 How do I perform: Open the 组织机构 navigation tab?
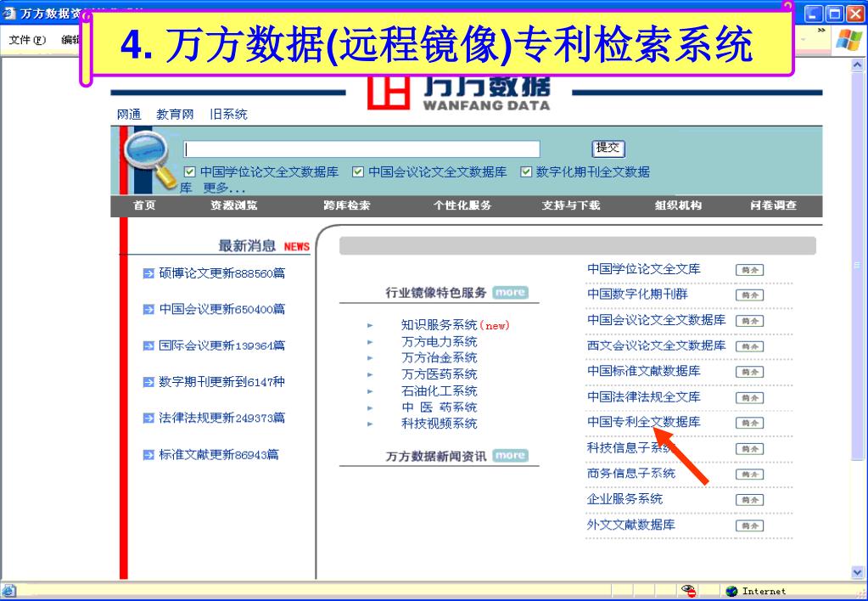[678, 205]
